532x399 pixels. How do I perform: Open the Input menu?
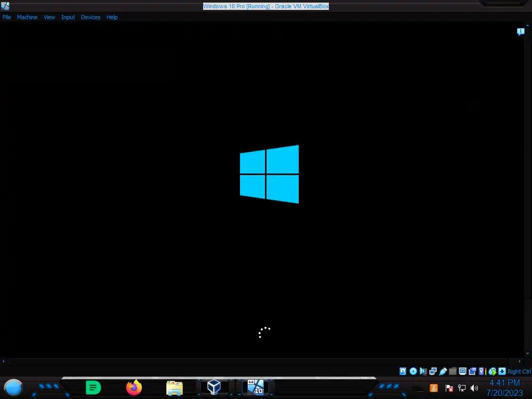click(x=68, y=17)
